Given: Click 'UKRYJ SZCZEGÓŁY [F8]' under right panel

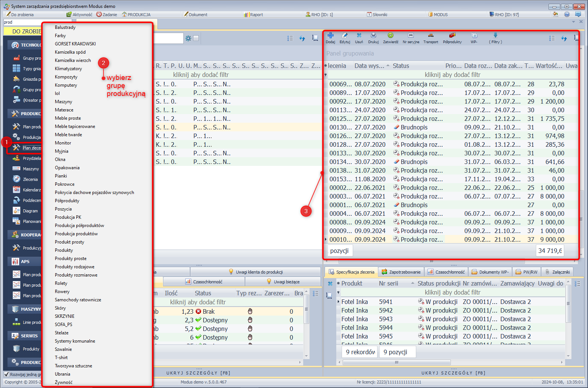Looking at the screenshot, I should click(x=453, y=373).
